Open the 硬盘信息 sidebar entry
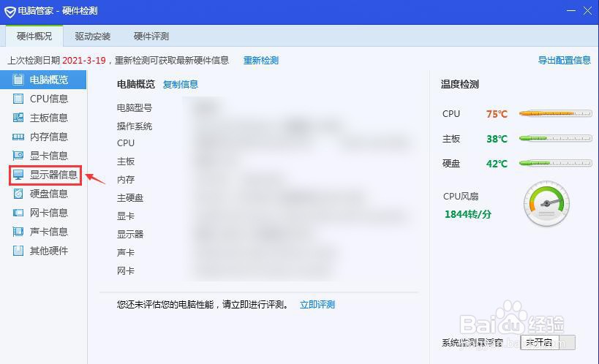Viewport: 599px width, 364px height. coord(43,194)
